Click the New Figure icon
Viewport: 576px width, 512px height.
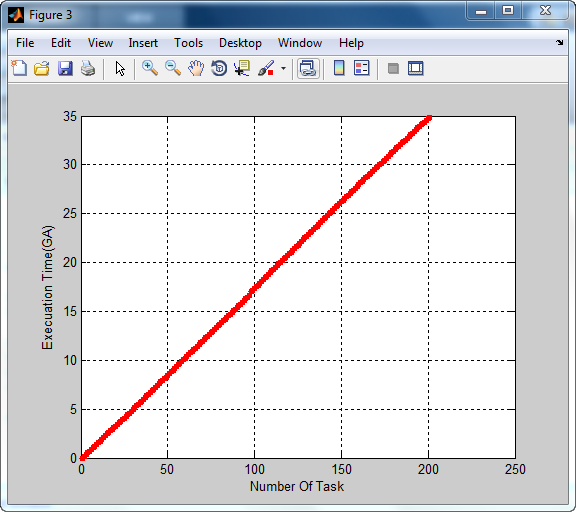[19, 68]
